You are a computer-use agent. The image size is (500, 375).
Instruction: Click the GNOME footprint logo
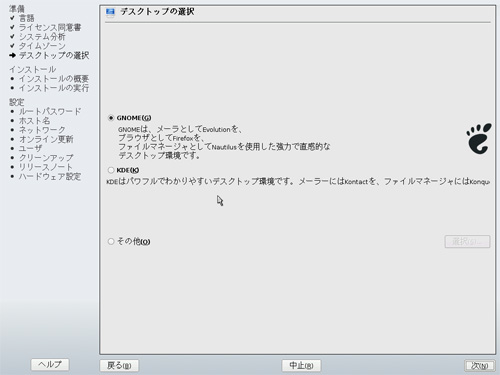click(x=479, y=138)
